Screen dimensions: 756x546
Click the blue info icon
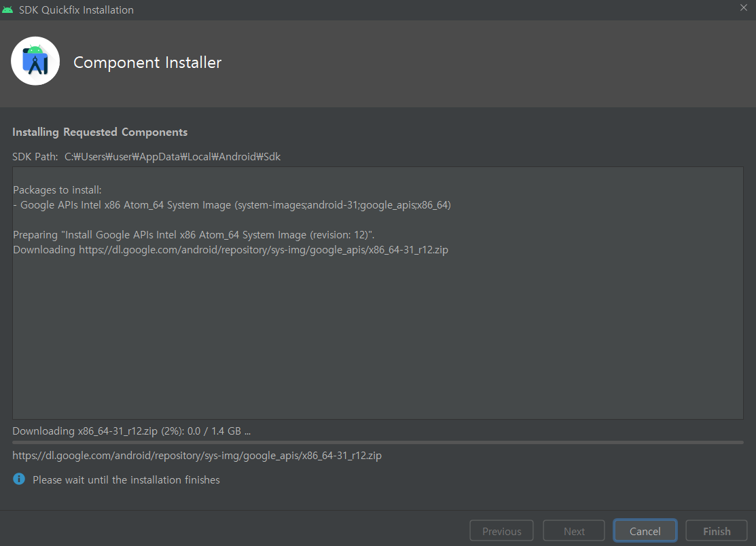pyautogui.click(x=19, y=479)
